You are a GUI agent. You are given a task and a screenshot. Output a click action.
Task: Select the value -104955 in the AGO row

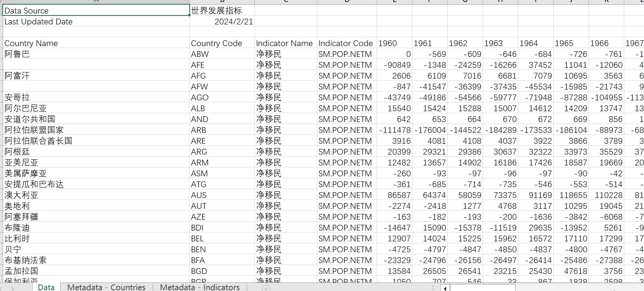tap(606, 97)
